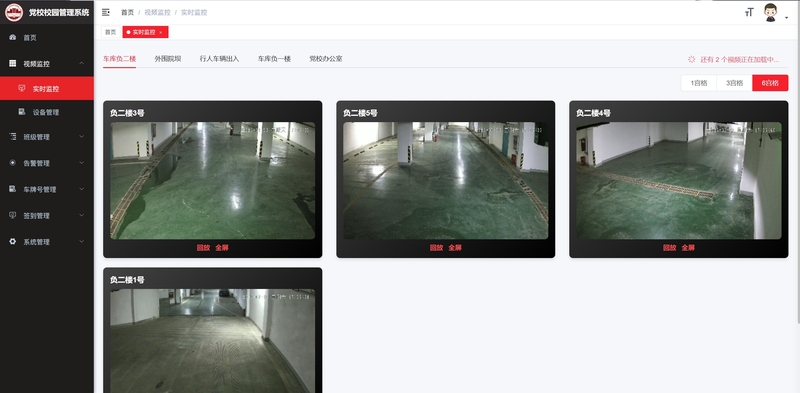800x393 pixels.
Task: Click the 视频监控 grid icon in sidebar
Action: tap(13, 63)
